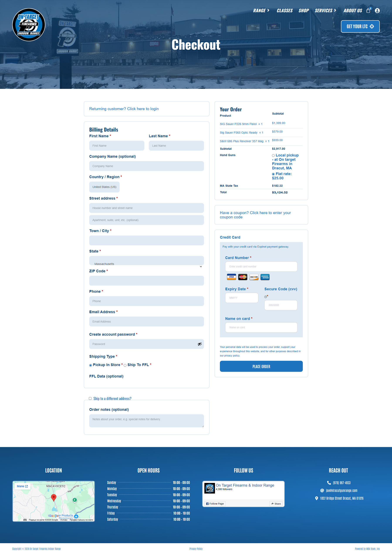Click the returning customer login link
Viewport: 392px width, 554px height.
pos(124,109)
